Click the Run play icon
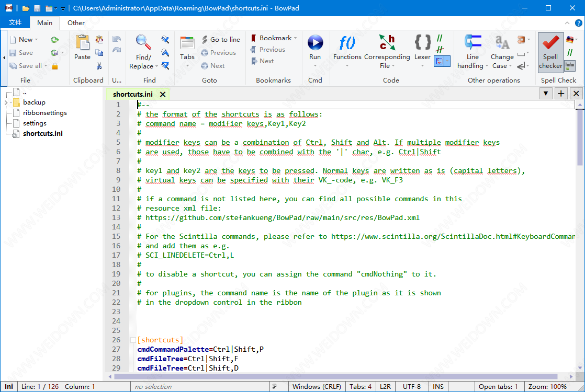The image size is (585, 392). [315, 42]
